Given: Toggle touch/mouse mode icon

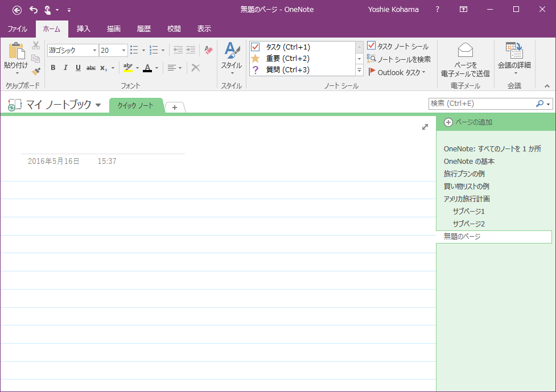Looking at the screenshot, I should tap(47, 10).
